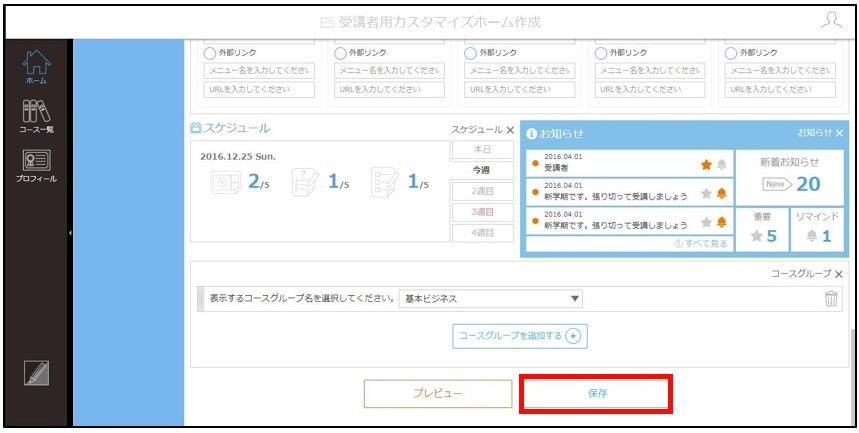Switch schedule to 今週 tab

point(481,170)
